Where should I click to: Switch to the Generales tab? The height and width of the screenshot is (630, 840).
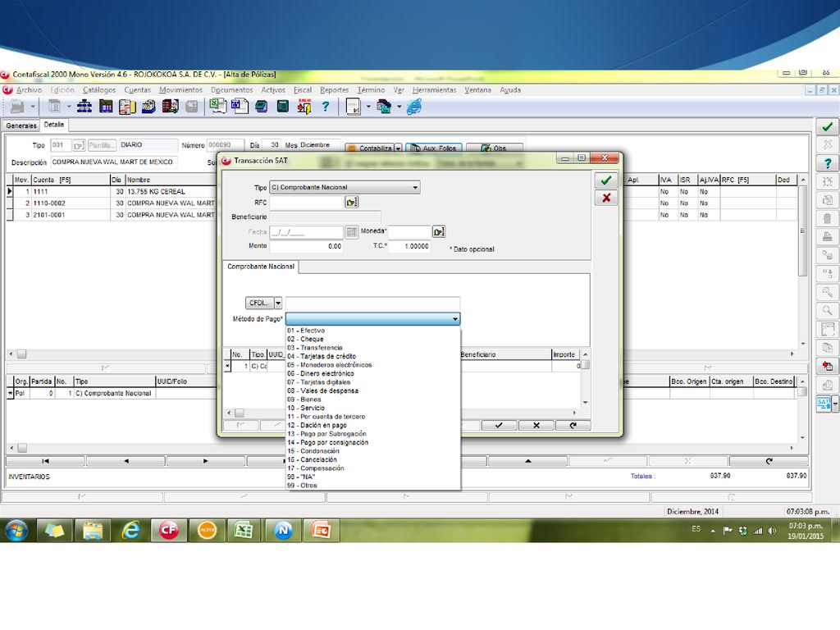21,126
